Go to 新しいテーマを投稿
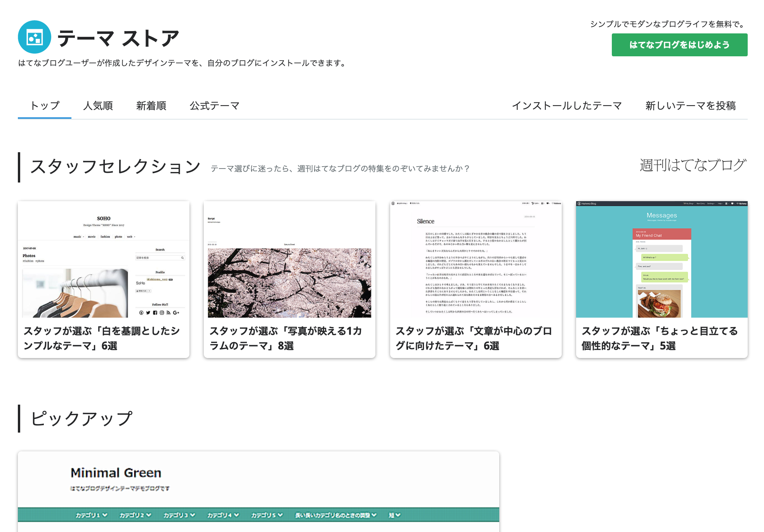The width and height of the screenshot is (764, 532). click(x=691, y=106)
